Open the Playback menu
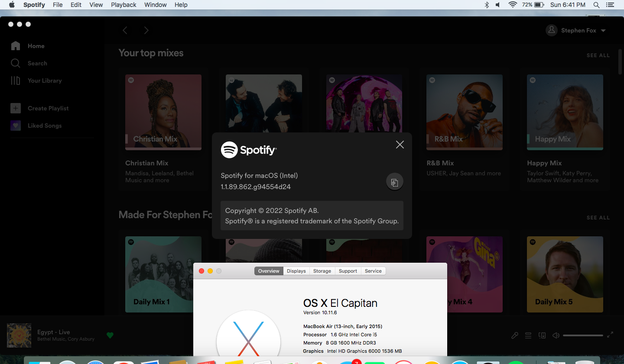The width and height of the screenshot is (624, 364). point(123,5)
